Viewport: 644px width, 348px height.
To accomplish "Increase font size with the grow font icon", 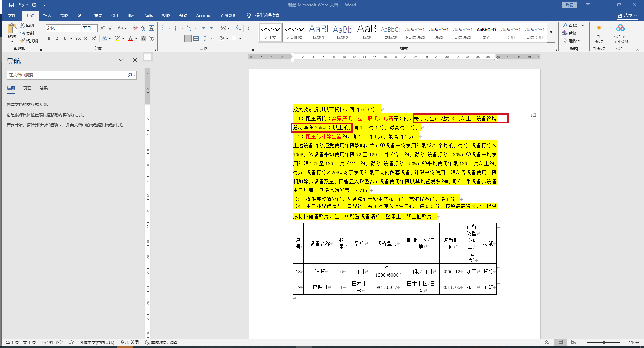I will coord(102,28).
